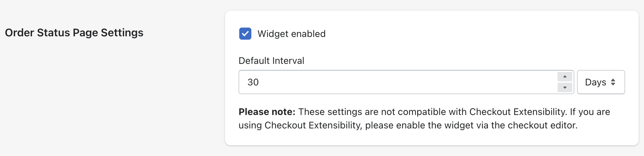Image resolution: width=644 pixels, height=156 pixels.
Task: Open the Days unit dropdown
Action: tap(601, 82)
